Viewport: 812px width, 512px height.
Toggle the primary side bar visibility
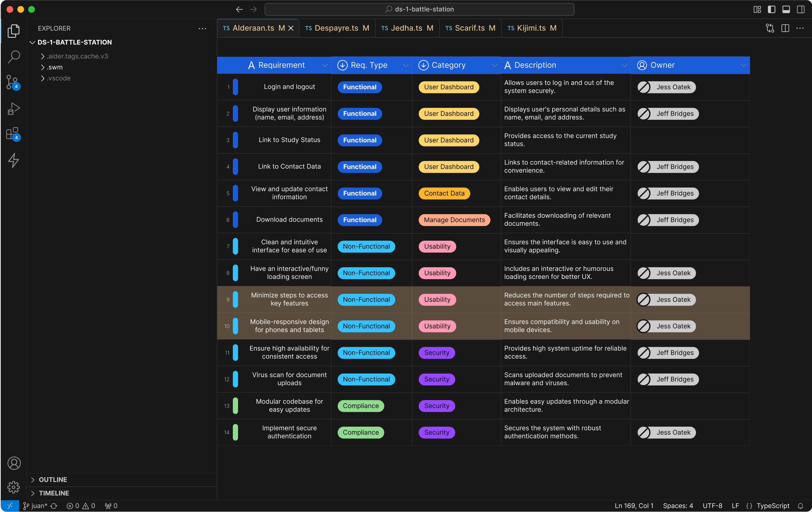pos(771,10)
